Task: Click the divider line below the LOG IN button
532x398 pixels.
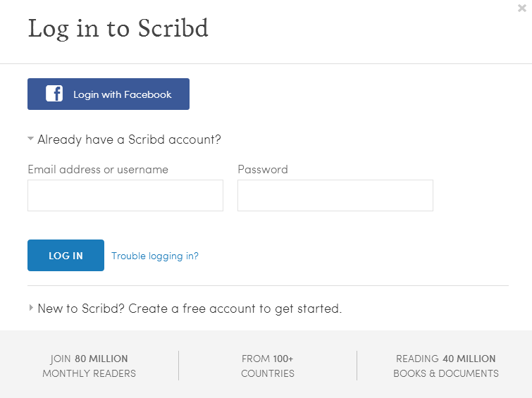Action: pos(268,286)
